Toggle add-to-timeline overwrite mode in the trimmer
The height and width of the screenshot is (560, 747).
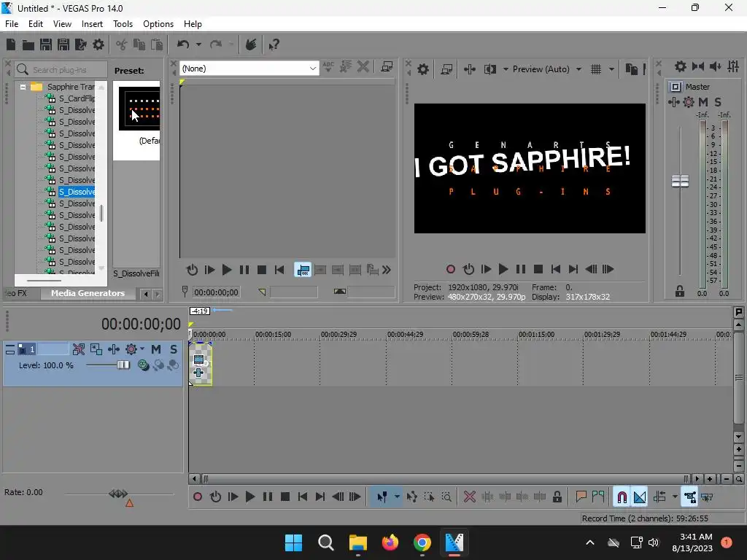pos(303,270)
